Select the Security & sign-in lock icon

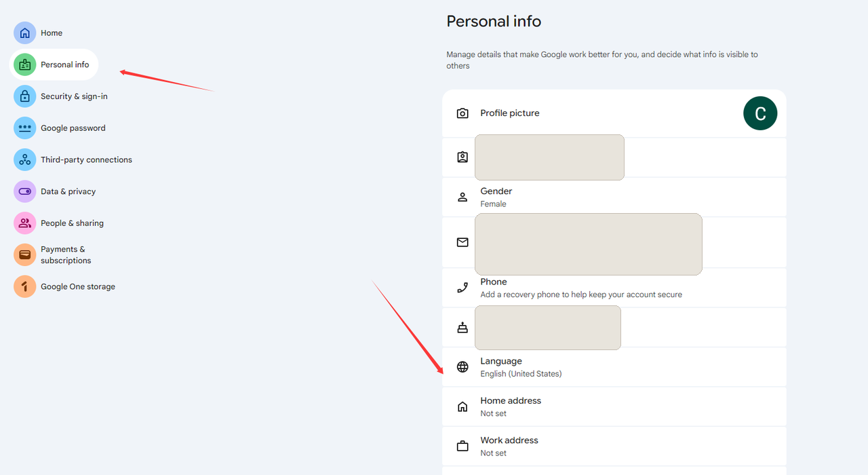coord(25,96)
